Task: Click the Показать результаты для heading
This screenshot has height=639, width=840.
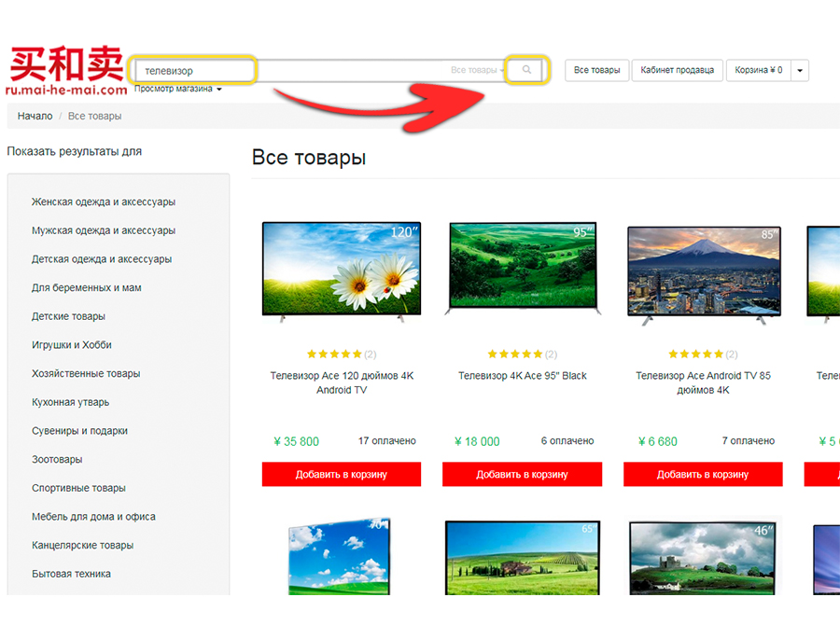Action: pyautogui.click(x=75, y=151)
